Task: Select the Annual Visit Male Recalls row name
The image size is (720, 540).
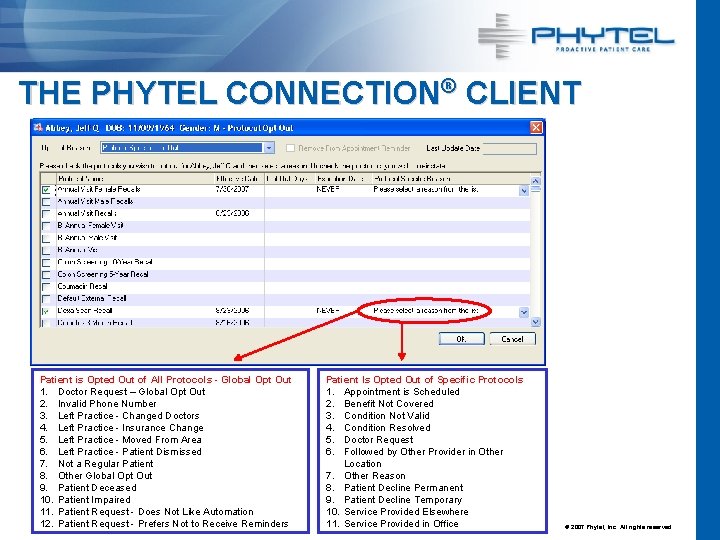Action: (x=95, y=201)
